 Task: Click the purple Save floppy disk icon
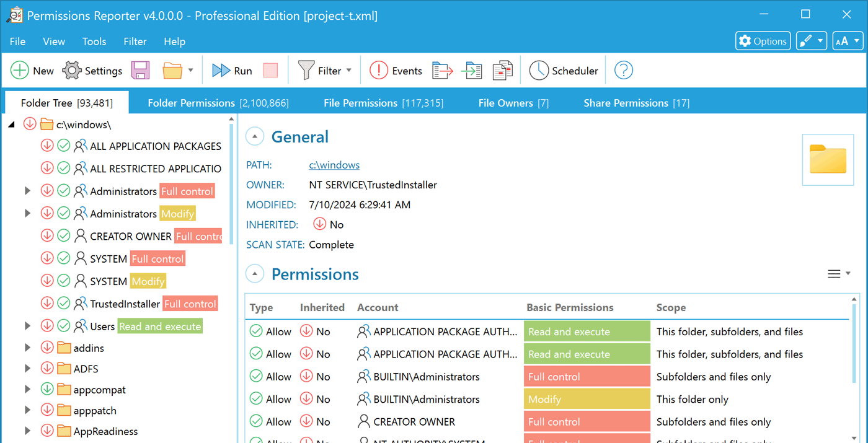point(141,71)
